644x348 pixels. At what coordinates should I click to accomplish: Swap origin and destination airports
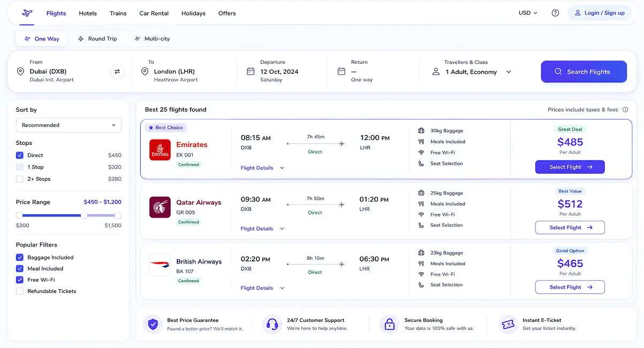coord(117,72)
